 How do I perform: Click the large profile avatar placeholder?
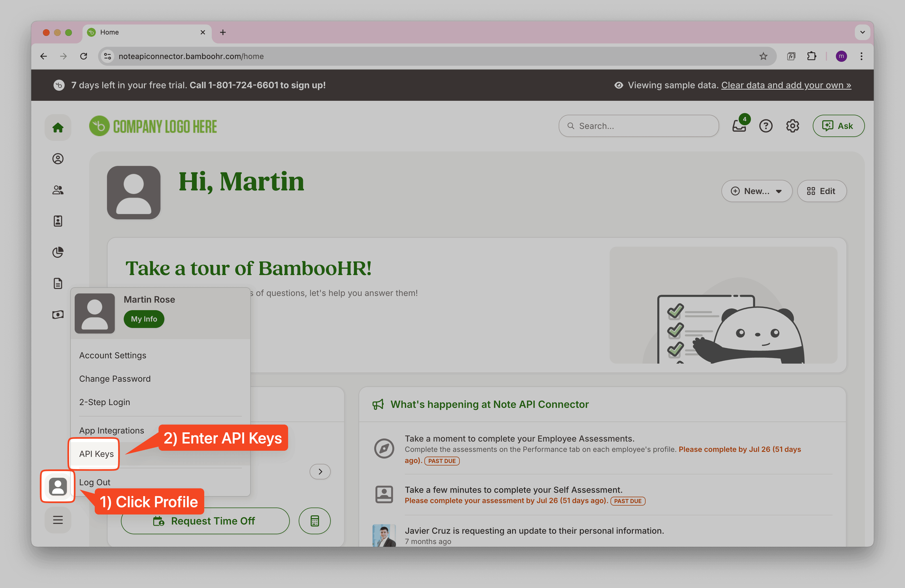click(133, 193)
